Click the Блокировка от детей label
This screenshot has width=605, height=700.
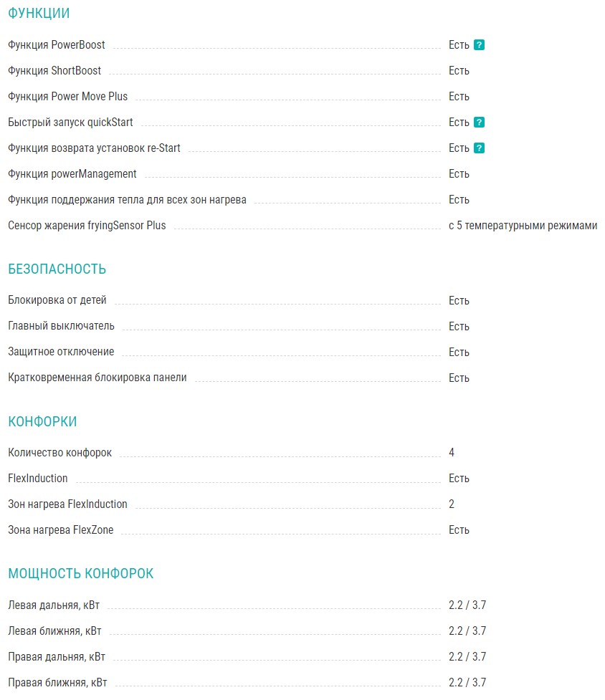click(57, 301)
